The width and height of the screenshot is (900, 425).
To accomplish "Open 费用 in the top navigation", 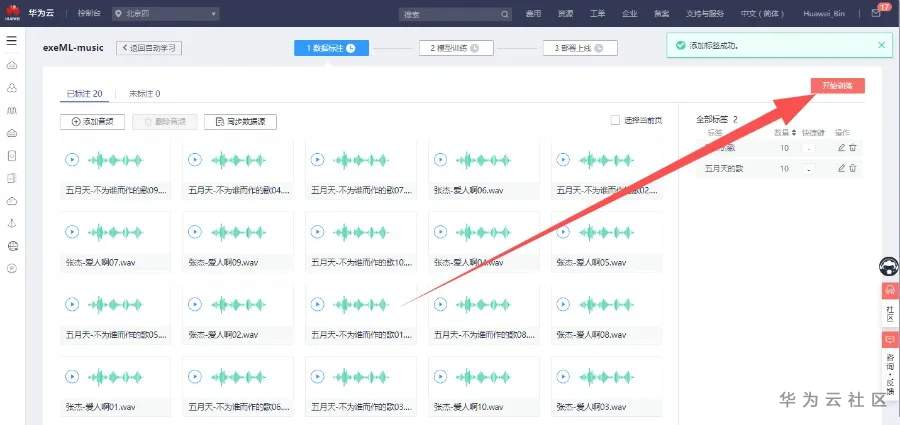I will pos(533,14).
